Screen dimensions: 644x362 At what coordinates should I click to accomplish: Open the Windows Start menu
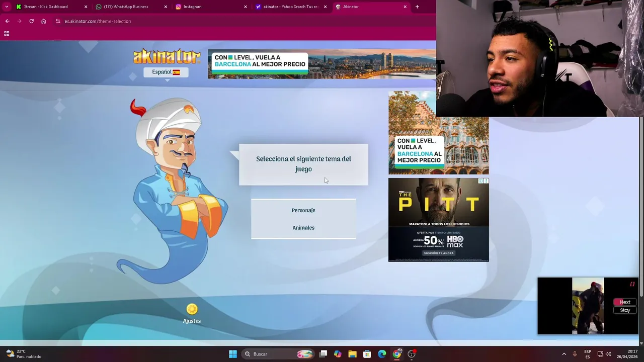pyautogui.click(x=233, y=354)
